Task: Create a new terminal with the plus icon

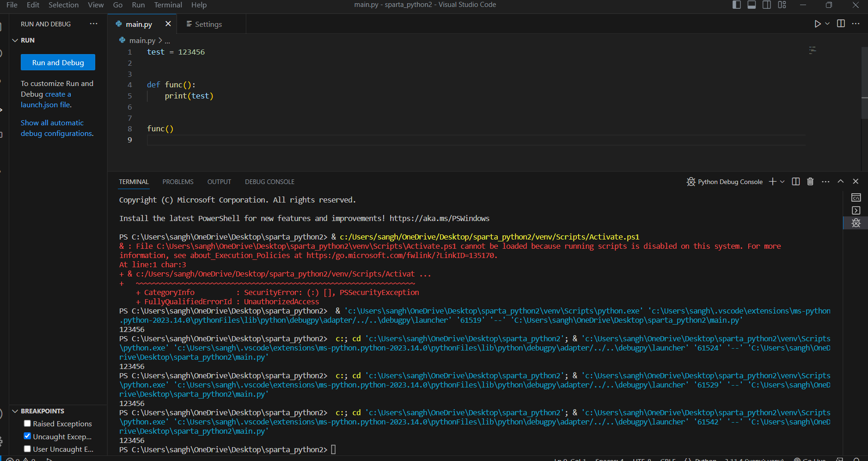Action: 772,182
